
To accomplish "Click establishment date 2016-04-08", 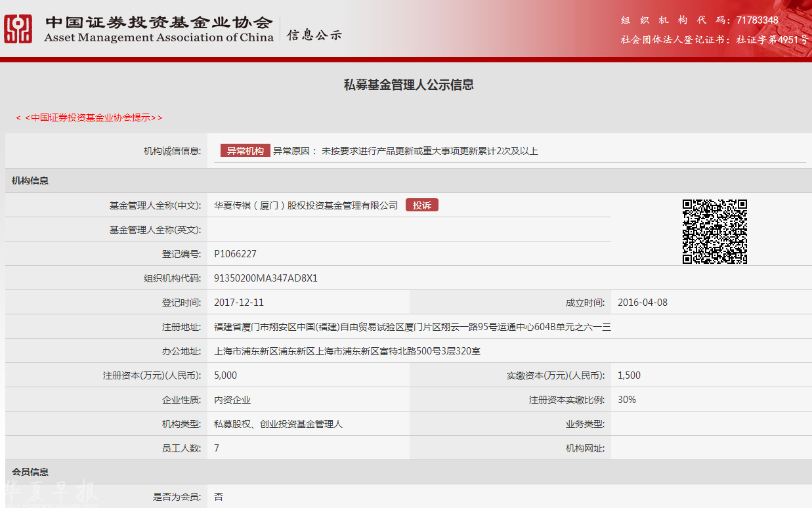I will (643, 303).
